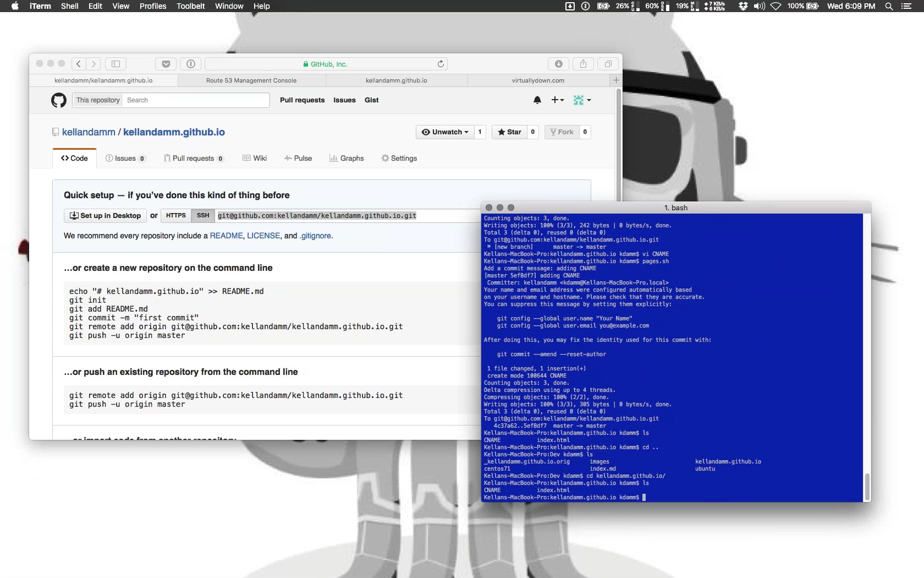924x578 pixels.
Task: Open the create new (+) dropdown
Action: coord(557,100)
